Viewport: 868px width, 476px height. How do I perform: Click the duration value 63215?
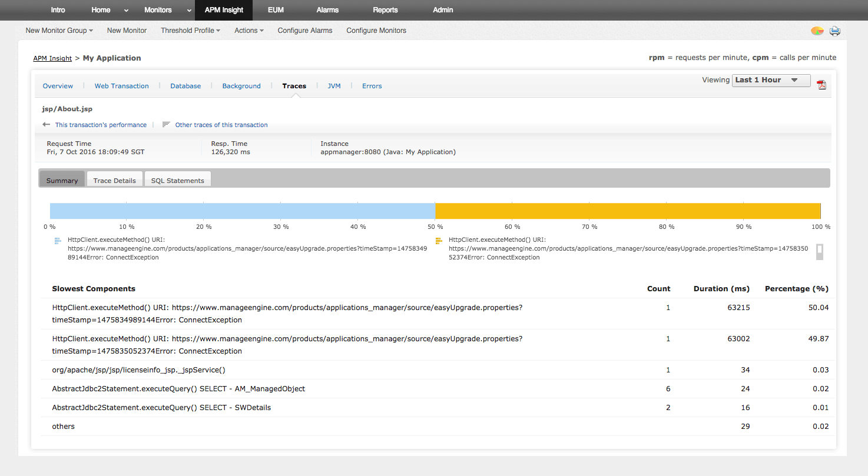pyautogui.click(x=738, y=308)
